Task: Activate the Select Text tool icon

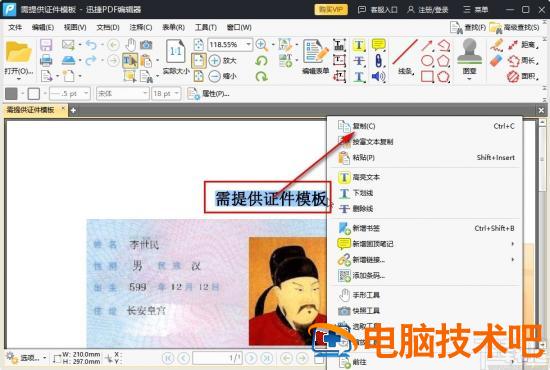Action: click(129, 60)
